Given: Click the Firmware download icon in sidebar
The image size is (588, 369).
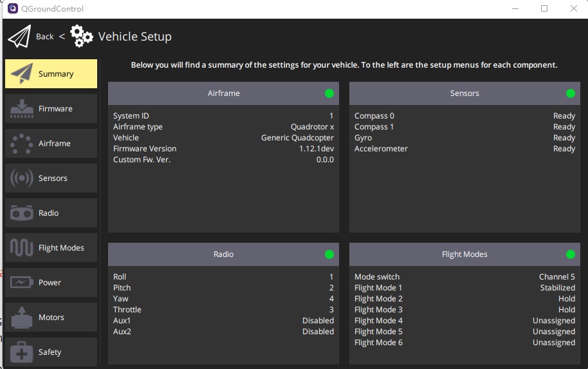Looking at the screenshot, I should 22,109.
